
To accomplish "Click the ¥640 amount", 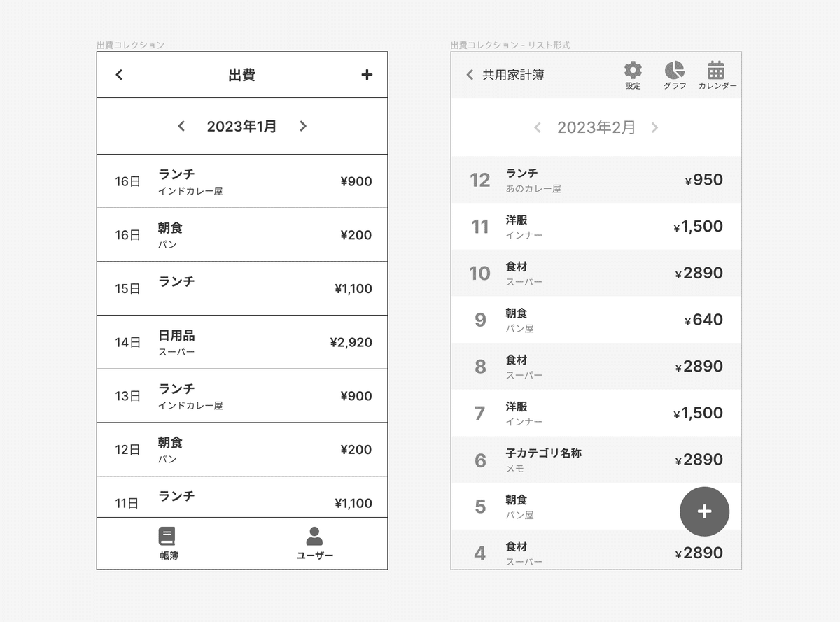I will point(703,320).
